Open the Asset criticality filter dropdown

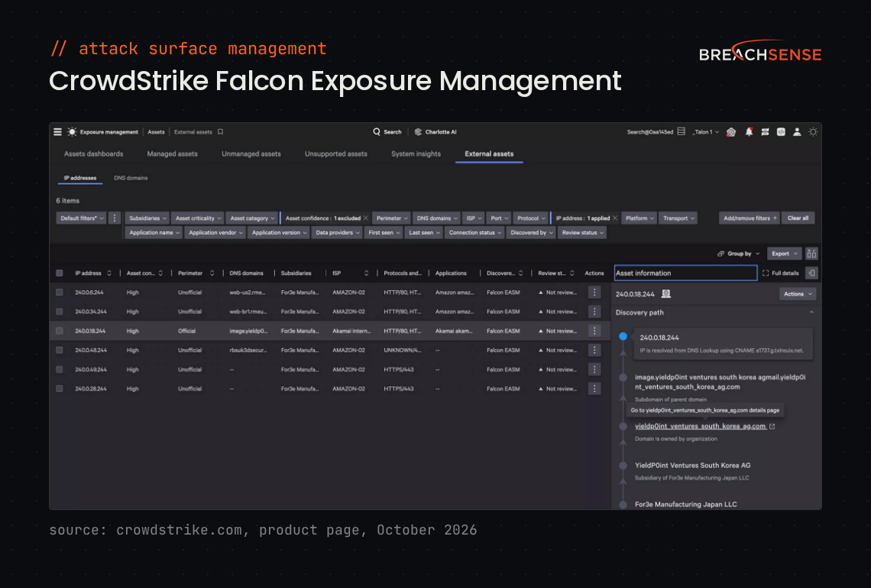point(198,218)
